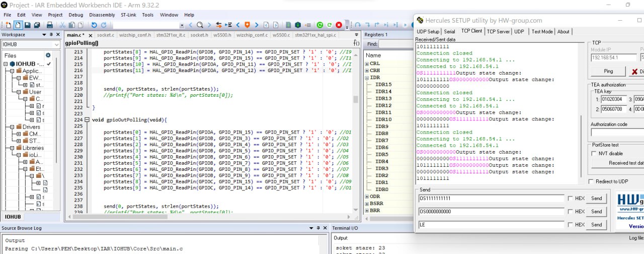Viewport: 644px width, 254px height.
Task: Click the Open file toolbar icon
Action: (x=18, y=25)
